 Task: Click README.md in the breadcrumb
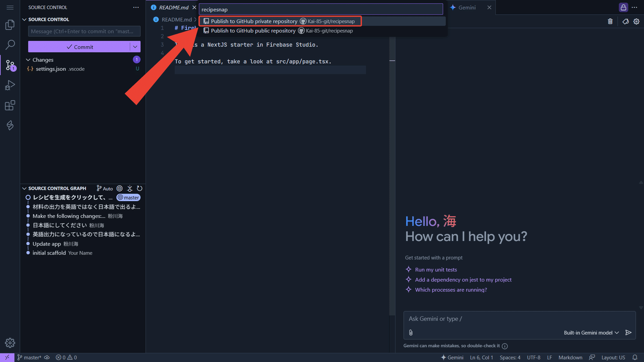tap(177, 19)
